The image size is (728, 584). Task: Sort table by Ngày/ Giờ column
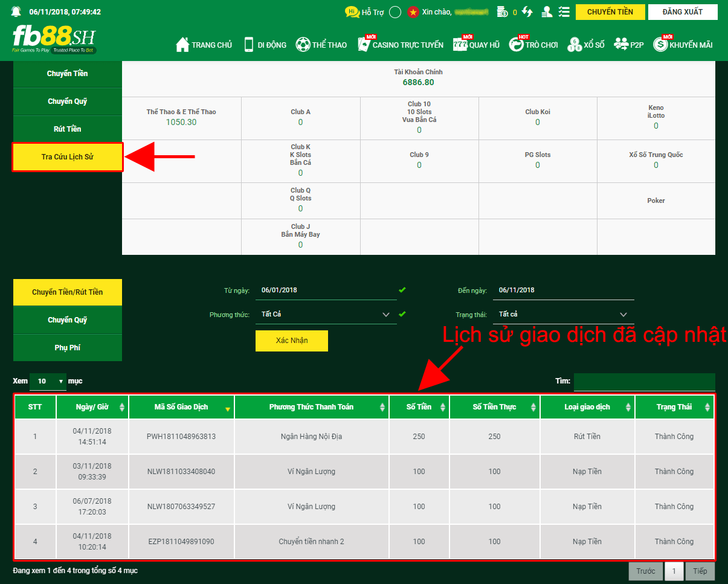coord(92,407)
